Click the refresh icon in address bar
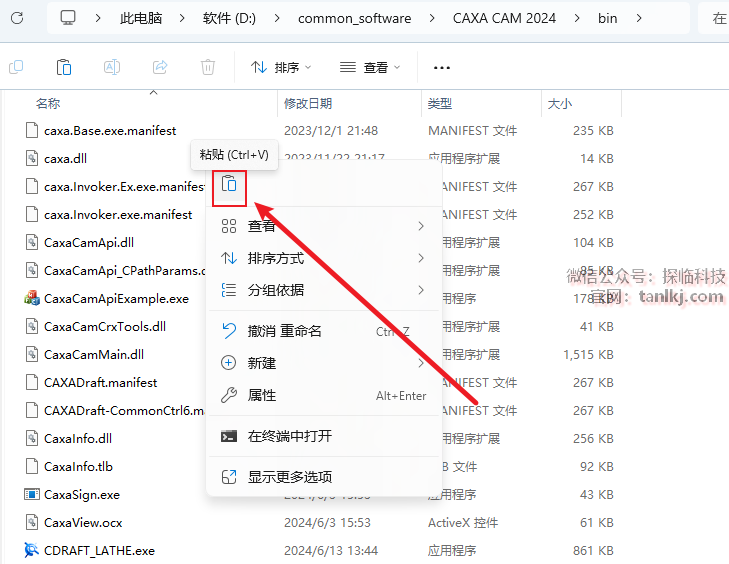Viewport: 729px width, 564px height. [16, 18]
